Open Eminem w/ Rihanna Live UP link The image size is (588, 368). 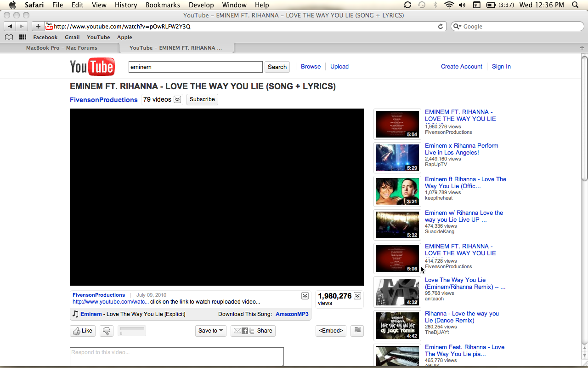(464, 216)
